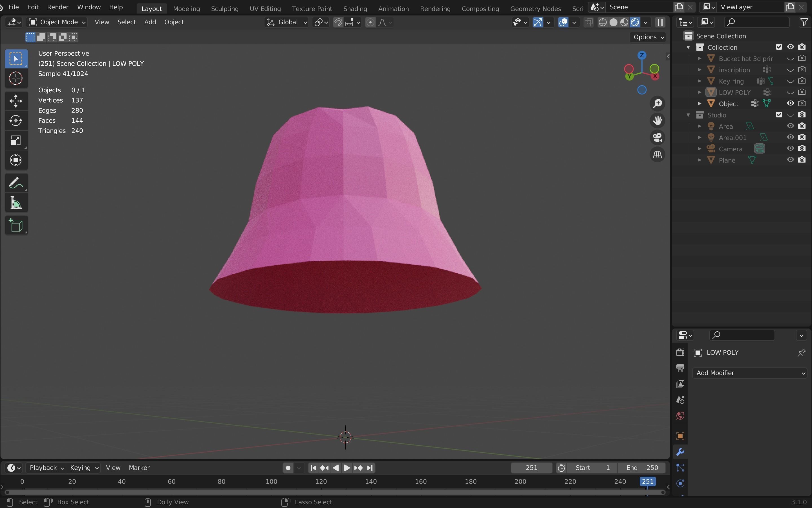The image size is (812, 508).
Task: Open the Output properties tab
Action: 680,368
